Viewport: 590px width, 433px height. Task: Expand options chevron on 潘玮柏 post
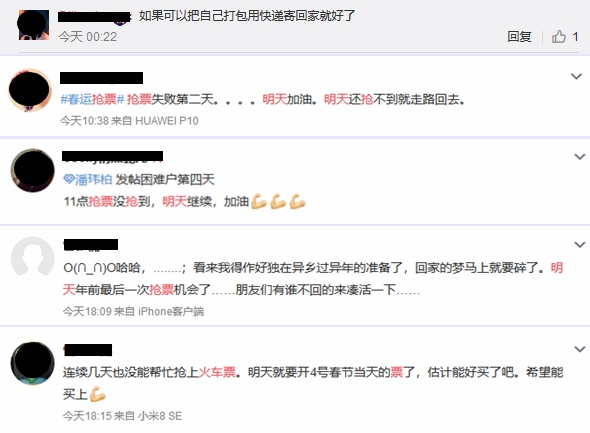tap(579, 156)
